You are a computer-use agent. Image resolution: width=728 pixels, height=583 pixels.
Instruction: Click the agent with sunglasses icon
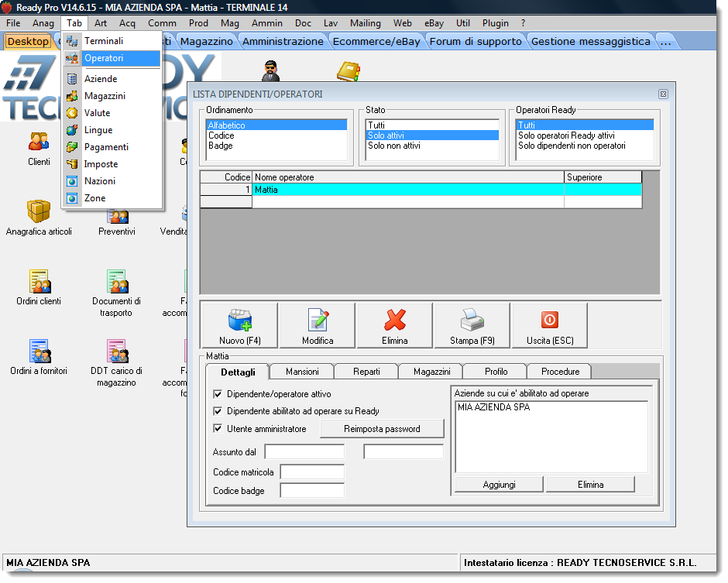(x=270, y=71)
